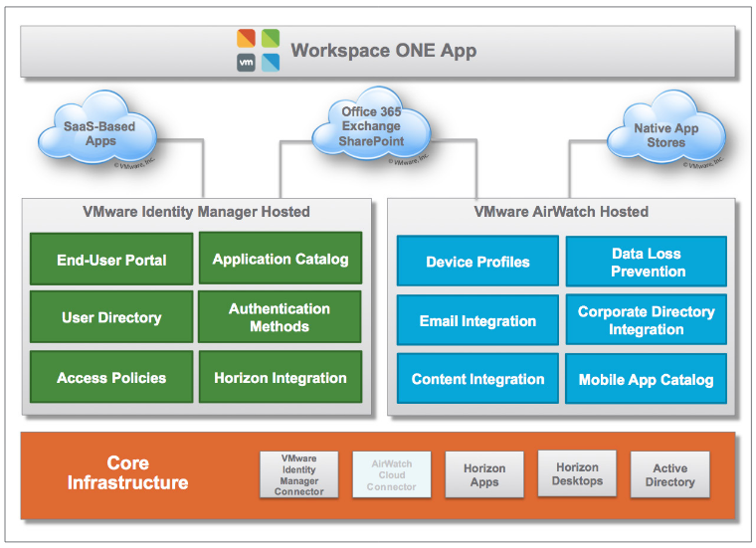Select the Device Profiles blue box
The height and width of the screenshot is (548, 756).
[x=477, y=261]
